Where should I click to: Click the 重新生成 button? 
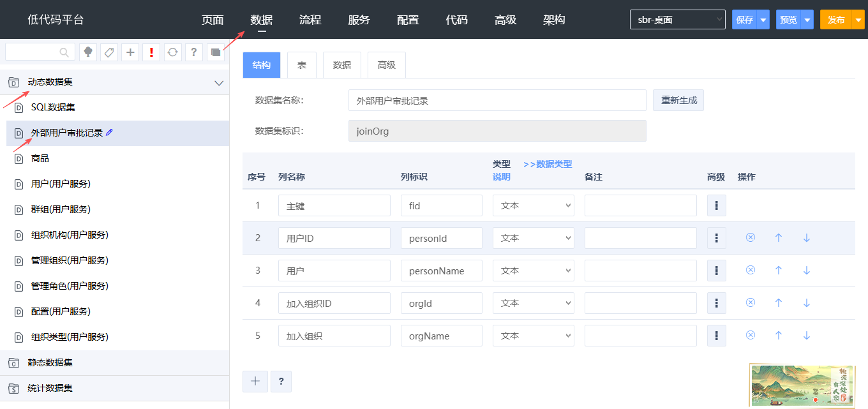[678, 100]
